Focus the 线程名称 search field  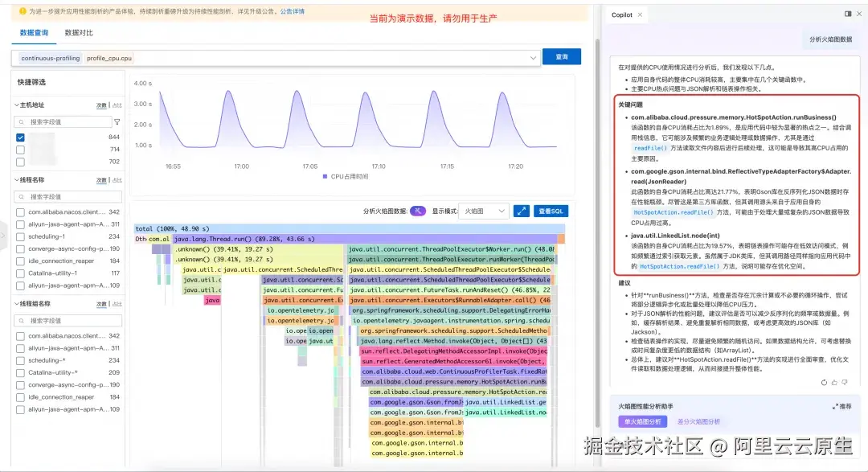(68, 197)
